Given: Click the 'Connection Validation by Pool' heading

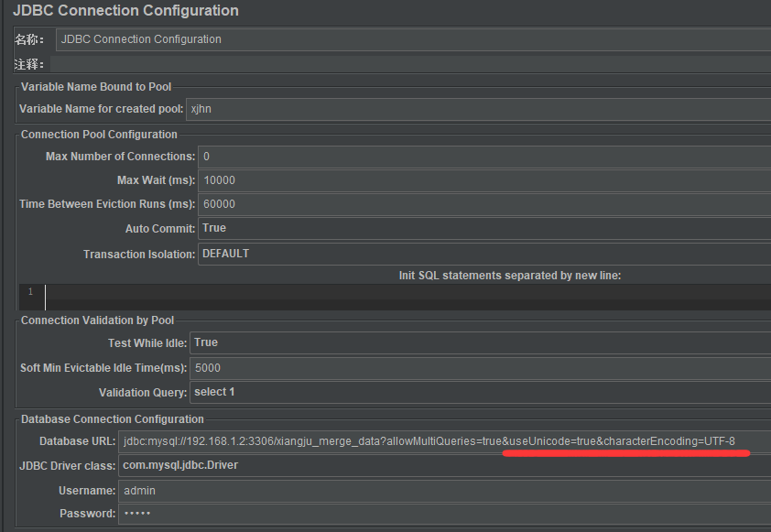Looking at the screenshot, I should [x=97, y=320].
